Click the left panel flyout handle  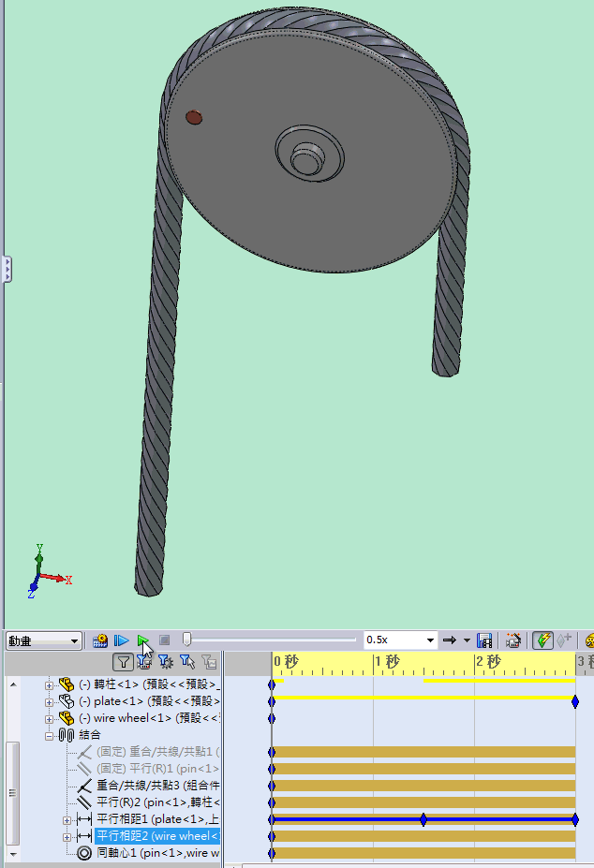(7, 270)
